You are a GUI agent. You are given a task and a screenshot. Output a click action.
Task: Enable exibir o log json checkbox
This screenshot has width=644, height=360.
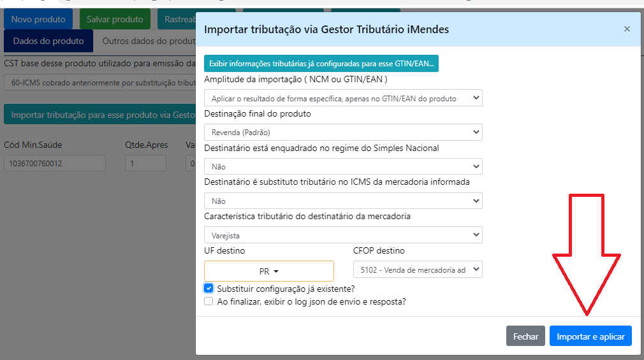[x=209, y=301]
